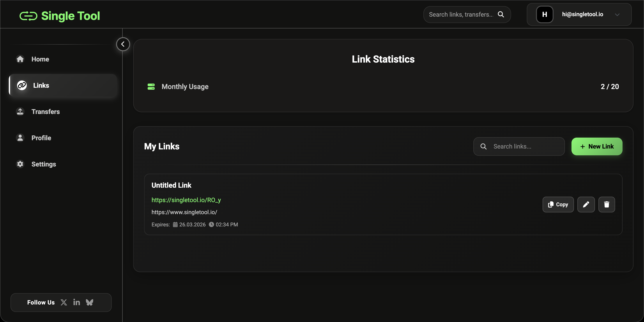Click the LinkedIn icon in Follow Us
644x322 pixels.
pos(76,302)
